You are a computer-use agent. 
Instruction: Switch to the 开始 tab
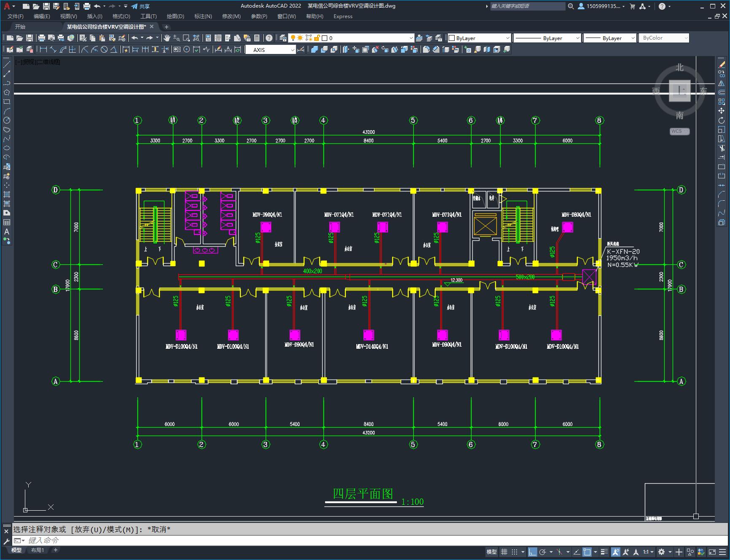(x=20, y=27)
